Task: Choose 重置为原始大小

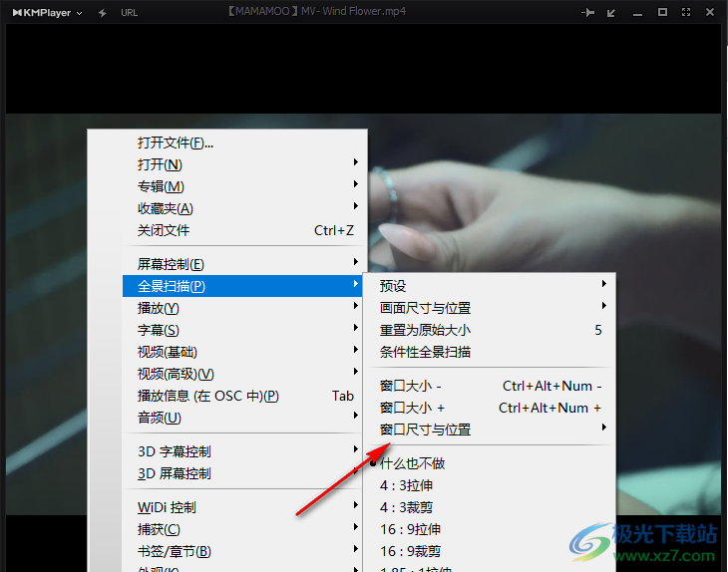Action: coord(489,330)
